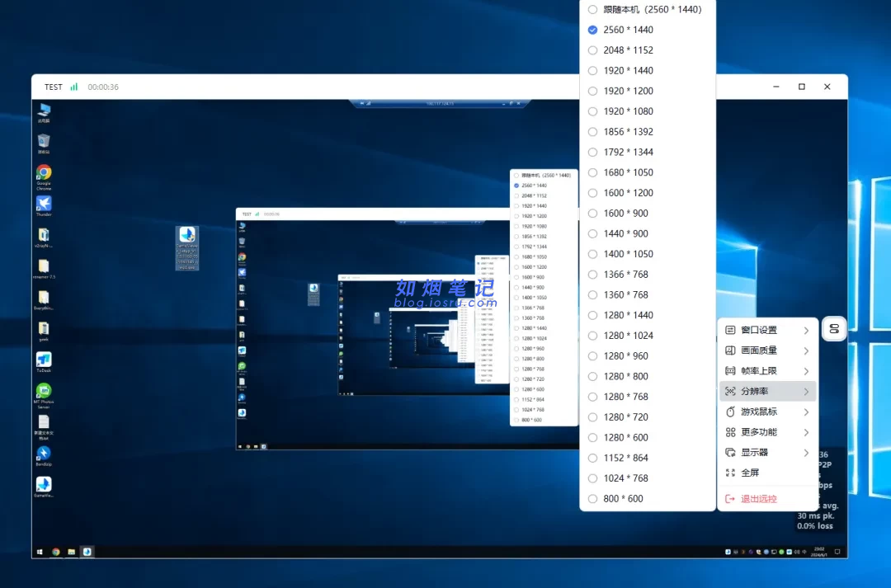Screen dimensions: 891x588
Task: Expand the 画面质量 submenu arrow
Action: pyautogui.click(x=806, y=350)
